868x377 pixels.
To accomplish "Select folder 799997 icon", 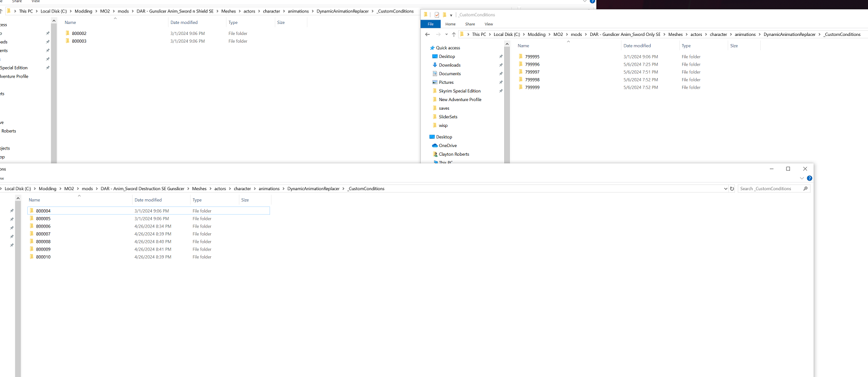I will click(520, 72).
